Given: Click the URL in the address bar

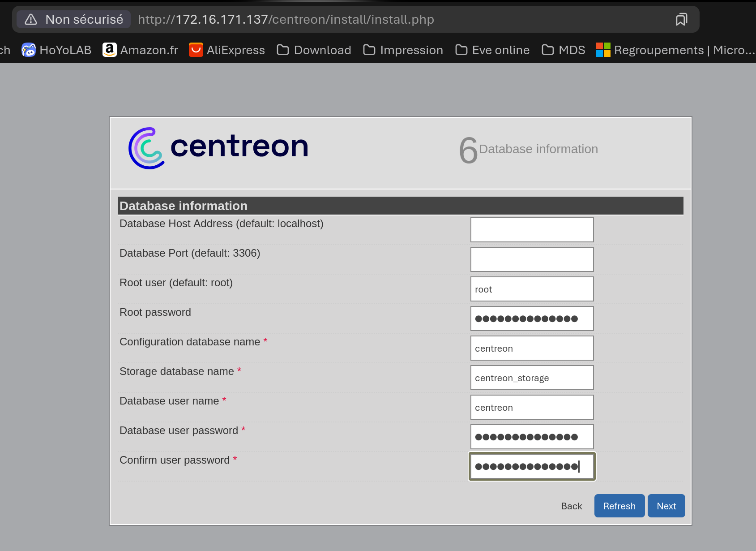Looking at the screenshot, I should [286, 19].
